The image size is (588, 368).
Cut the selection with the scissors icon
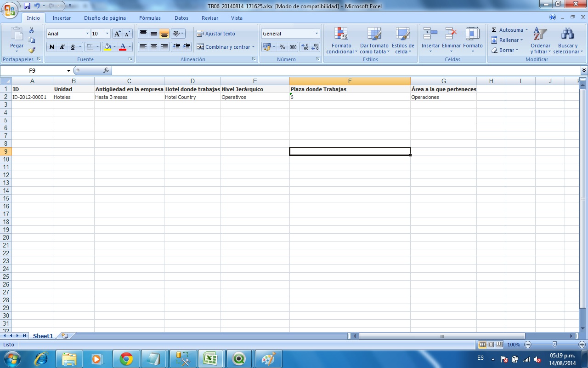click(x=32, y=30)
